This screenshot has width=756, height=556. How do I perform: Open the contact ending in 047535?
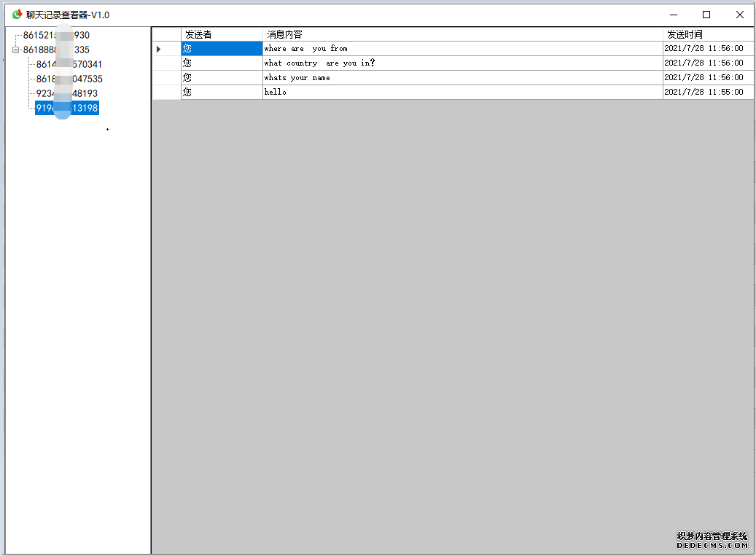pyautogui.click(x=69, y=79)
